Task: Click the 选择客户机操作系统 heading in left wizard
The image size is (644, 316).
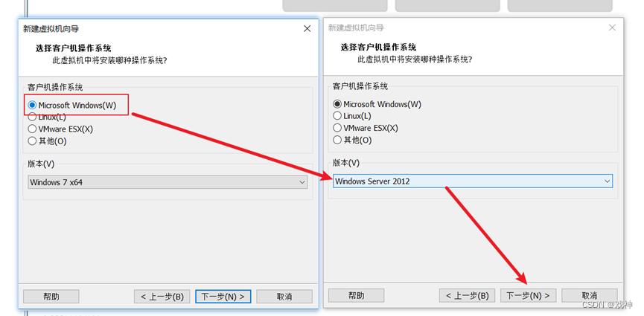Action: click(73, 48)
